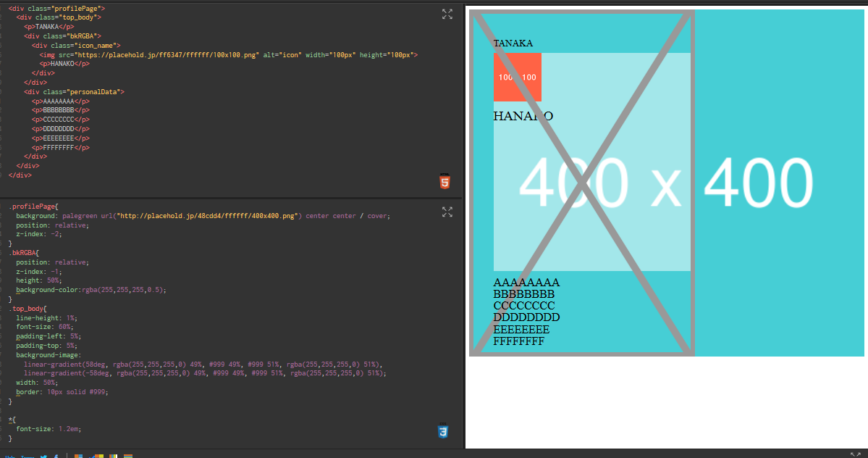Choose the checked orange-yellow layout icon
Screen dimensions: 868x458
coord(98,457)
